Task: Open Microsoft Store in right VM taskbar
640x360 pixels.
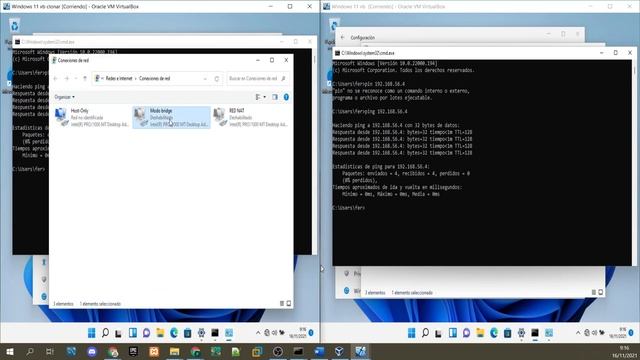Action: 507,333
